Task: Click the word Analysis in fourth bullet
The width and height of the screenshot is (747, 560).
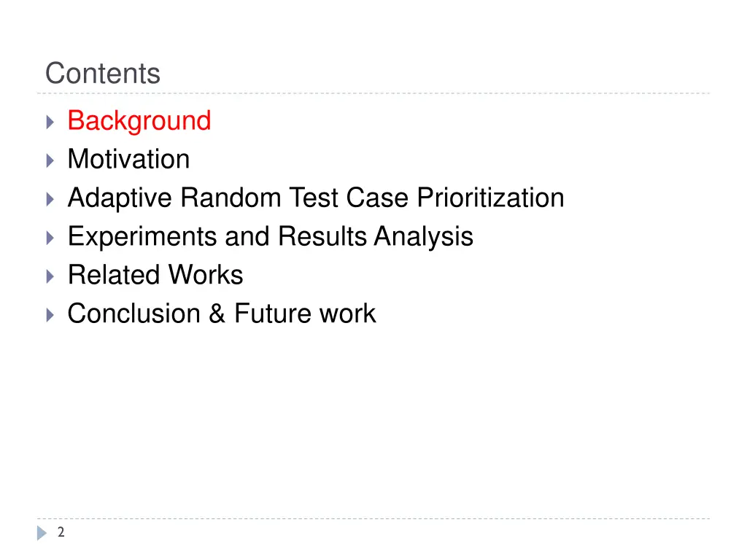Action: [424, 237]
